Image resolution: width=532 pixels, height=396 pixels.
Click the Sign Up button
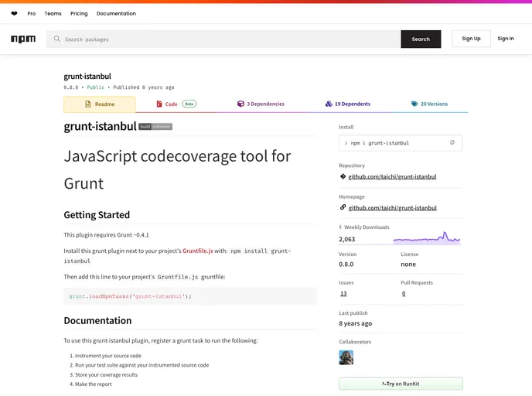pyautogui.click(x=471, y=39)
